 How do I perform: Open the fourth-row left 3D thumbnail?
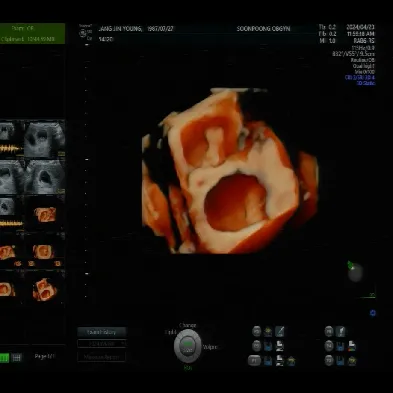tap(12, 252)
